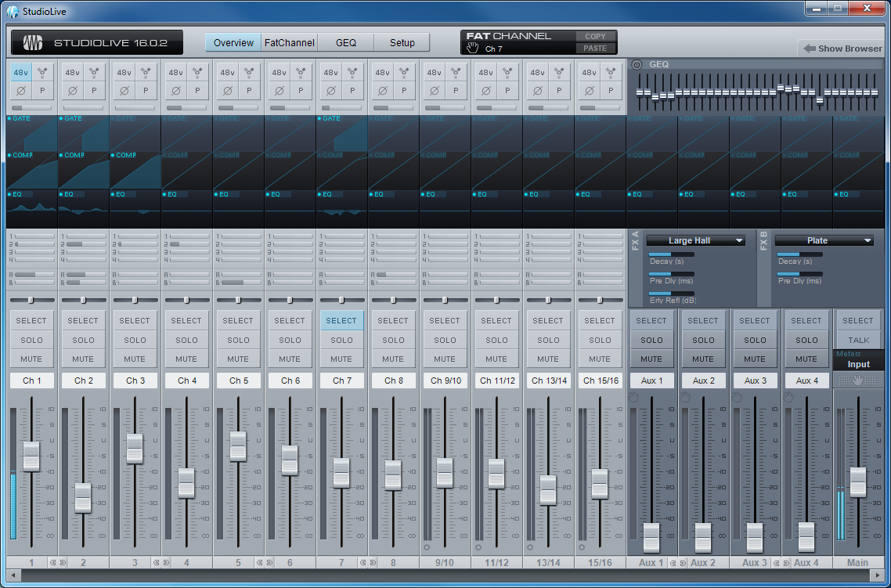Click the horizontal scrollbar left arrow
The image size is (891, 588).
pyautogui.click(x=12, y=575)
